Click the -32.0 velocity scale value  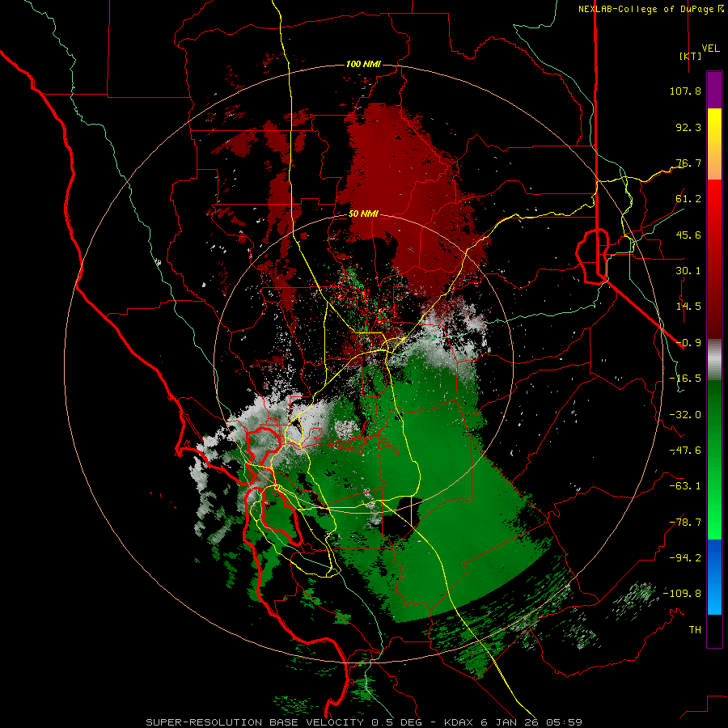tap(685, 415)
